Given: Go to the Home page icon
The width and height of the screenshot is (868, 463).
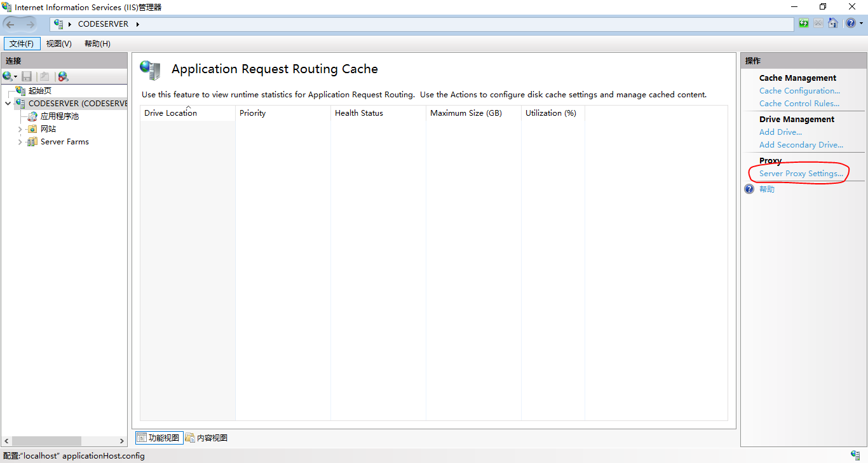Looking at the screenshot, I should click(x=832, y=24).
